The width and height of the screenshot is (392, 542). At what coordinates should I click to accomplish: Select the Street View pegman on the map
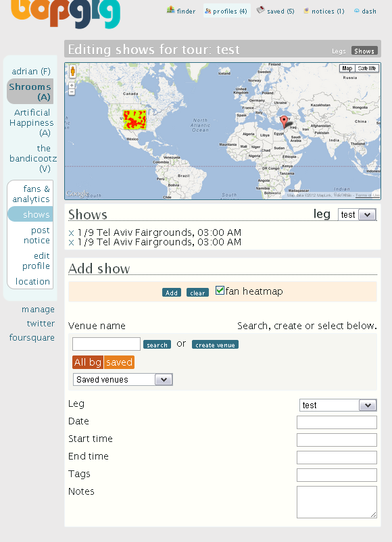(x=72, y=72)
